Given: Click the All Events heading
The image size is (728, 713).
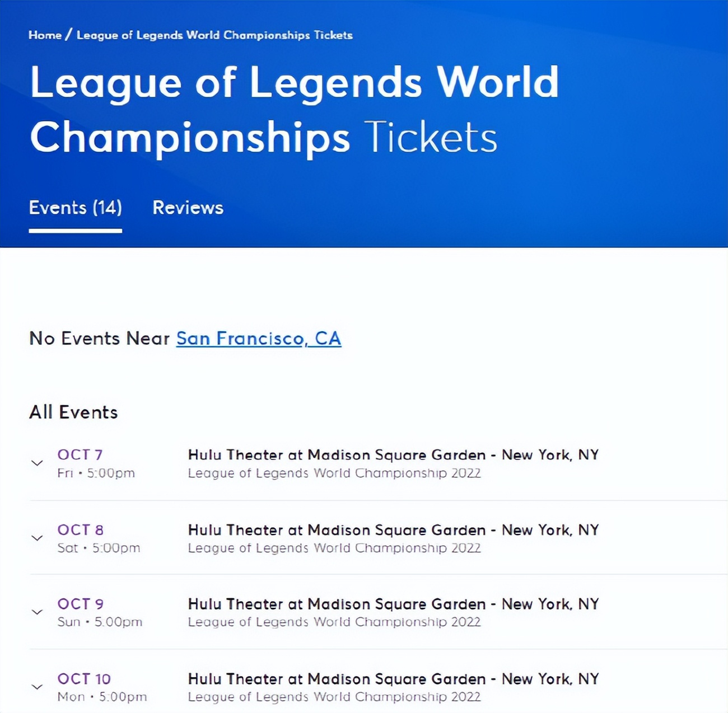Looking at the screenshot, I should pos(73,412).
